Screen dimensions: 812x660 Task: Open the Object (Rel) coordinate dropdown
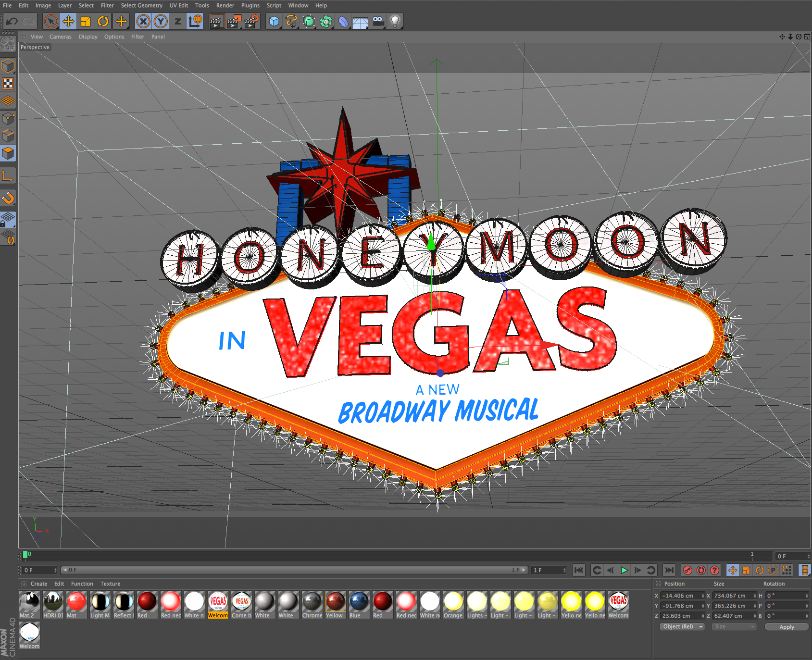tap(682, 626)
